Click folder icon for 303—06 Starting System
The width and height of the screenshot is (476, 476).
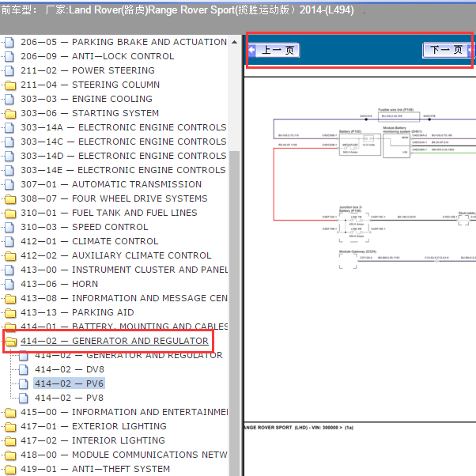(10, 114)
